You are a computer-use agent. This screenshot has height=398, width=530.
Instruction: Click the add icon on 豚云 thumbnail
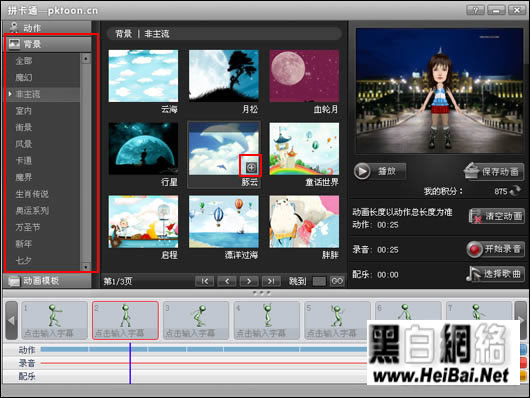251,167
